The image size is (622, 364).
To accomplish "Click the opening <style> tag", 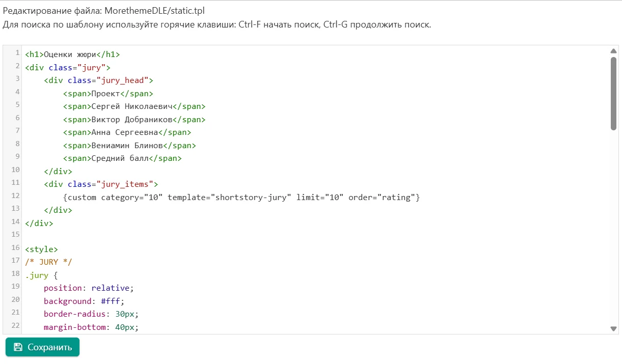I will pyautogui.click(x=41, y=249).
